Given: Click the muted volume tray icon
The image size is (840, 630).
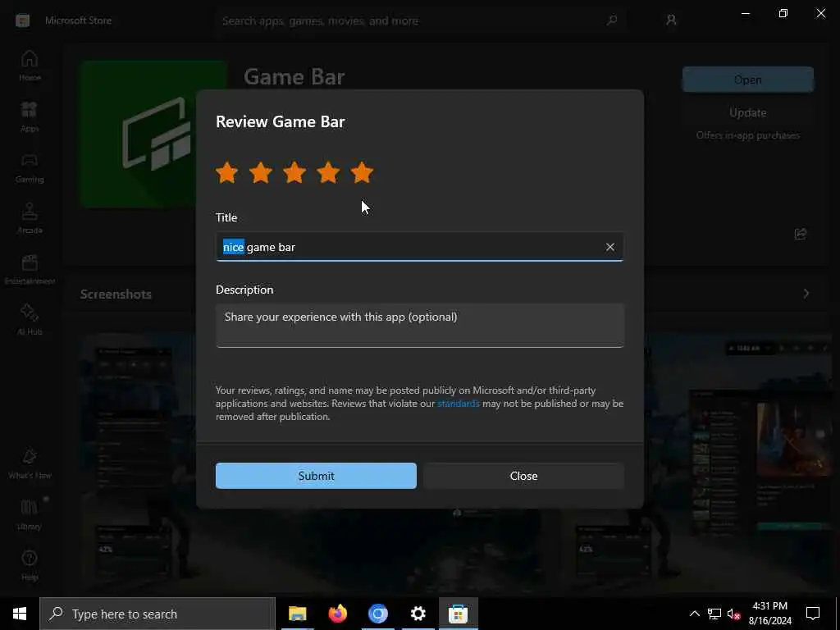Looking at the screenshot, I should point(733,614).
